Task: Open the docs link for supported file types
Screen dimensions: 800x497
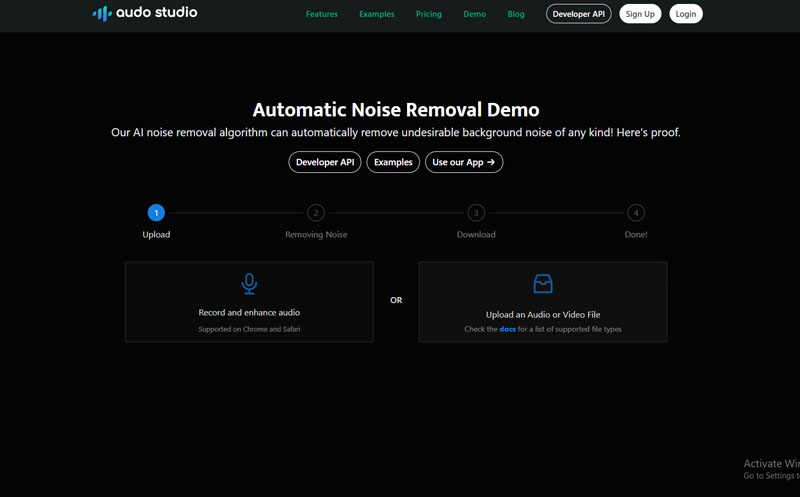Action: coord(507,329)
